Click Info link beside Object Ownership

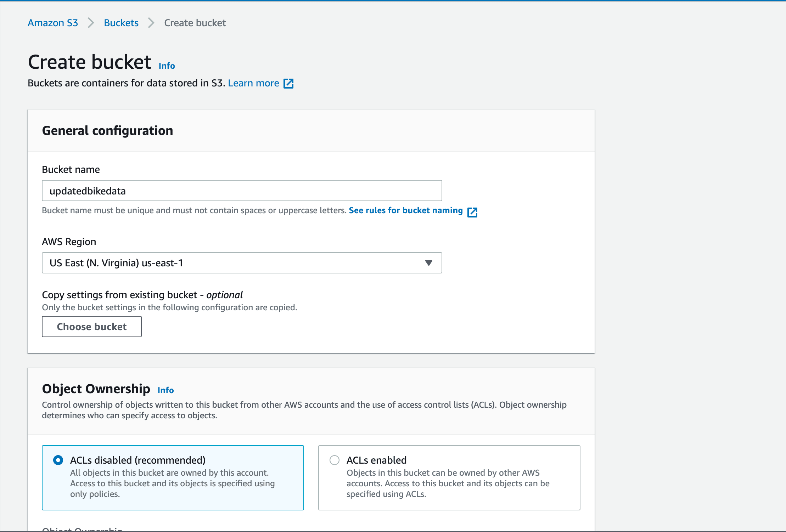click(165, 390)
